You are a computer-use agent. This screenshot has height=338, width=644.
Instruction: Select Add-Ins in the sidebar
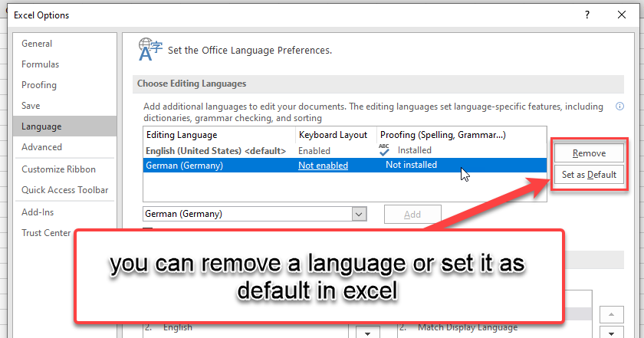(x=64, y=212)
